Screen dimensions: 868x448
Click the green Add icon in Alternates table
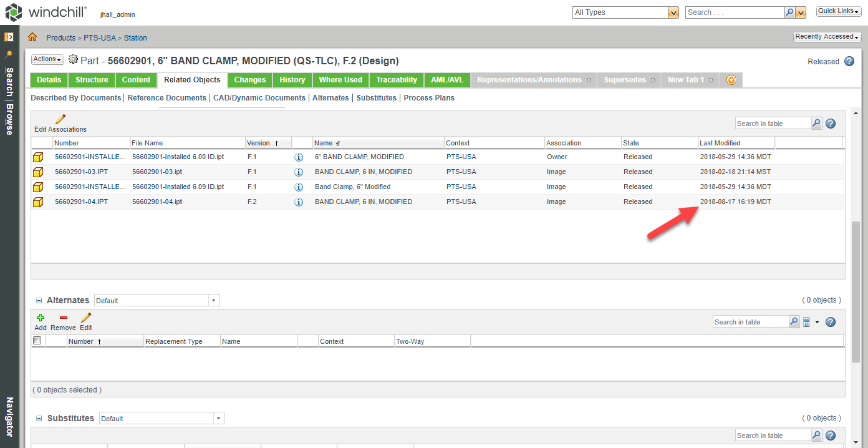[x=40, y=318]
